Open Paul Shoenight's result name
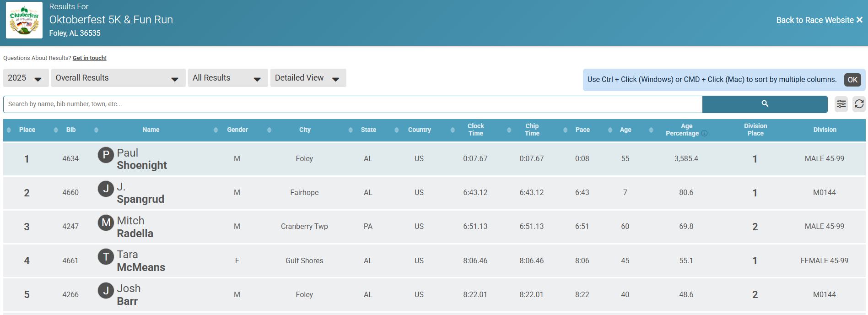 click(142, 159)
